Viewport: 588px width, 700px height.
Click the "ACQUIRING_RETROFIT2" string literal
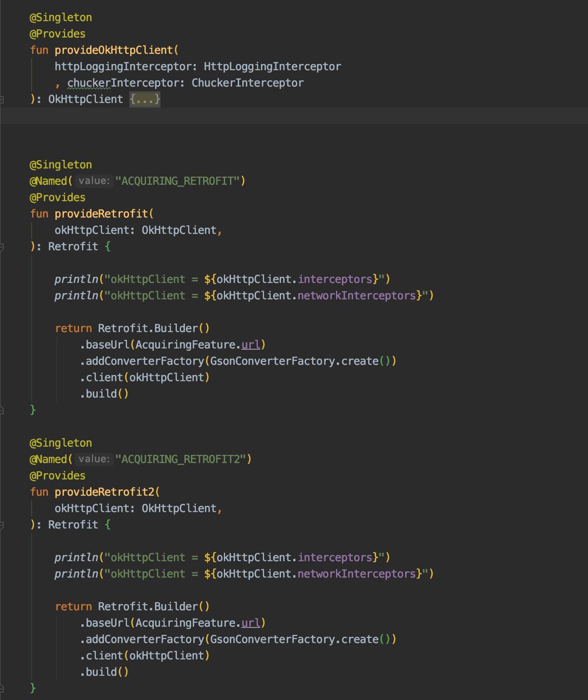181,459
